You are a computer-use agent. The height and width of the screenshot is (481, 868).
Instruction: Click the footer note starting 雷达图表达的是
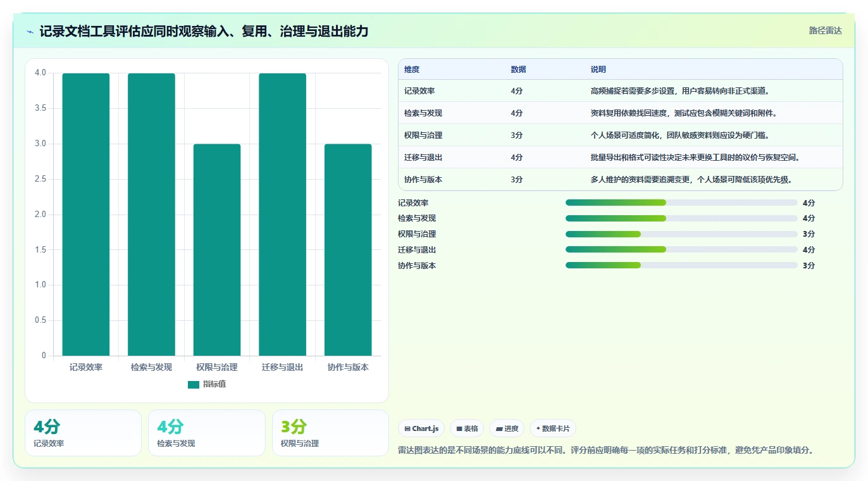[605, 451]
